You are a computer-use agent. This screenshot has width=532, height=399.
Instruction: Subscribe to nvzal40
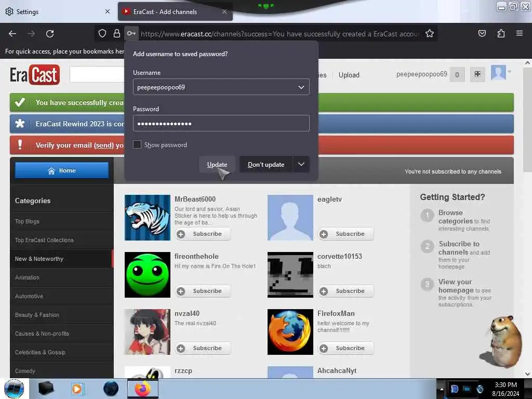203,348
